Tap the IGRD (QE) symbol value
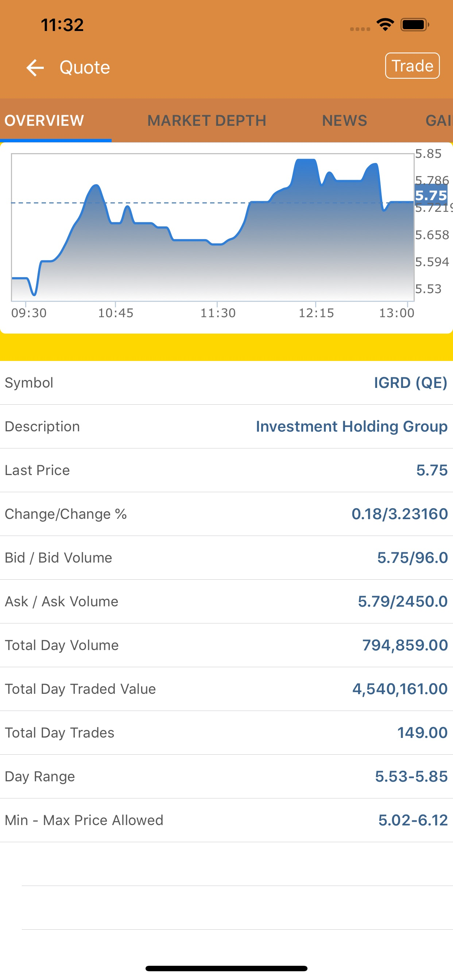Viewport: 453px width, 980px height. tap(410, 383)
